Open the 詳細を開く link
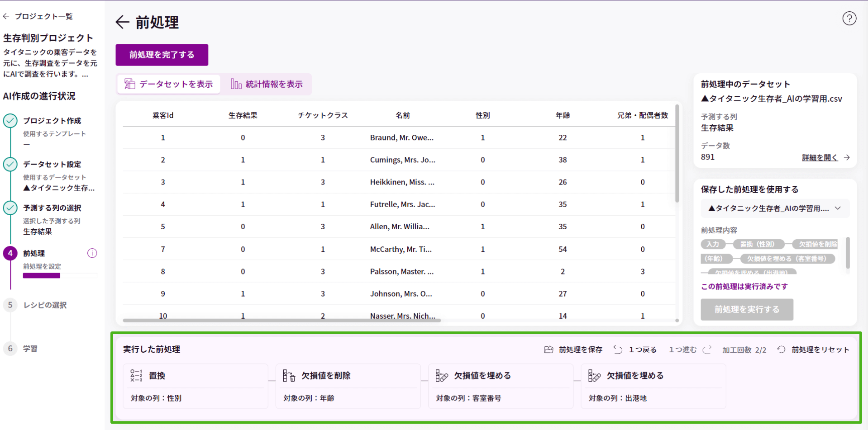868x430 pixels. pyautogui.click(x=820, y=157)
